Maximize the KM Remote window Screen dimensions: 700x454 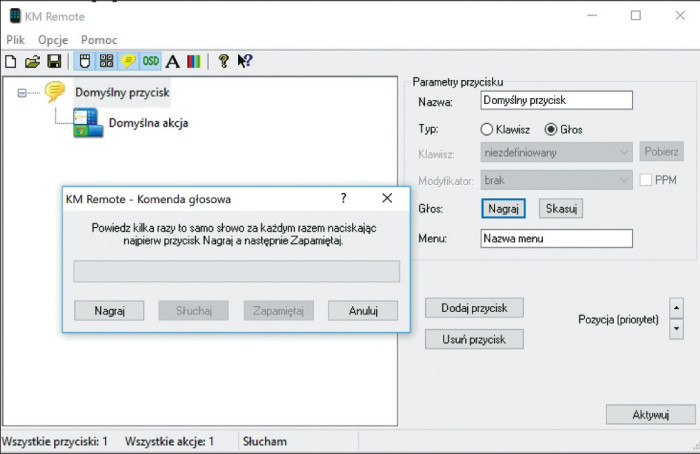pyautogui.click(x=636, y=16)
